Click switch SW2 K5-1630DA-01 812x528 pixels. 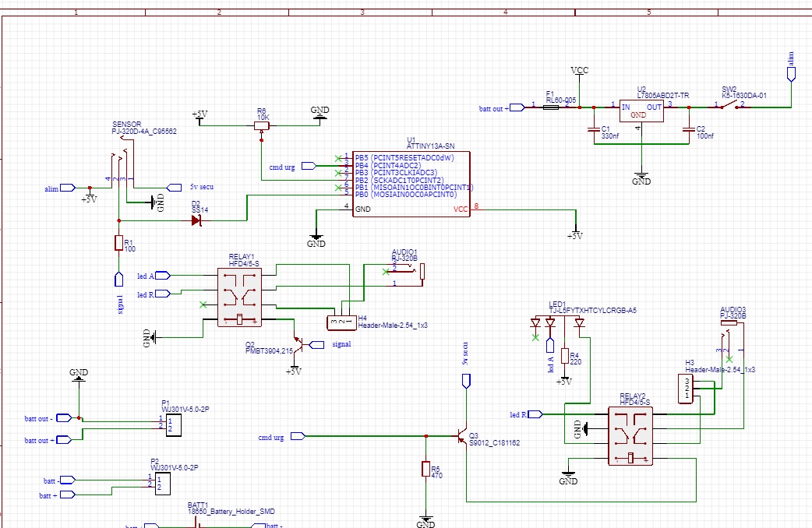click(729, 105)
